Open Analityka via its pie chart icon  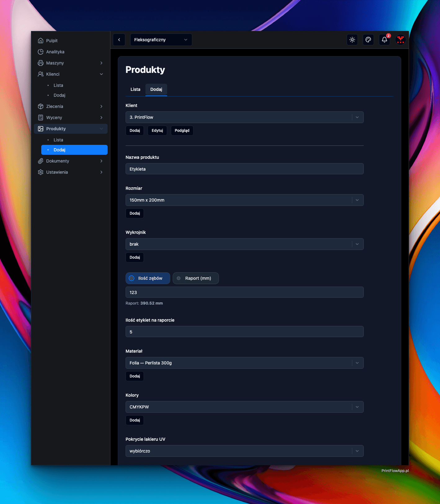click(x=41, y=52)
